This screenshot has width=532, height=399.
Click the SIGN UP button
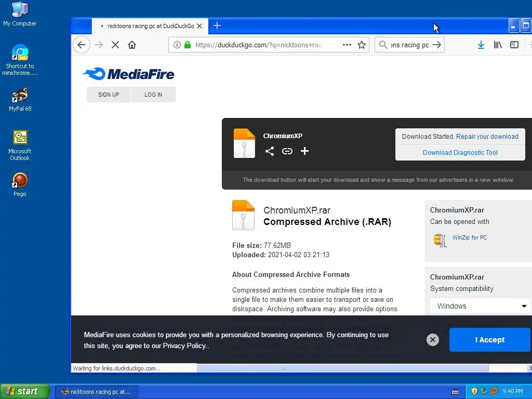click(109, 95)
